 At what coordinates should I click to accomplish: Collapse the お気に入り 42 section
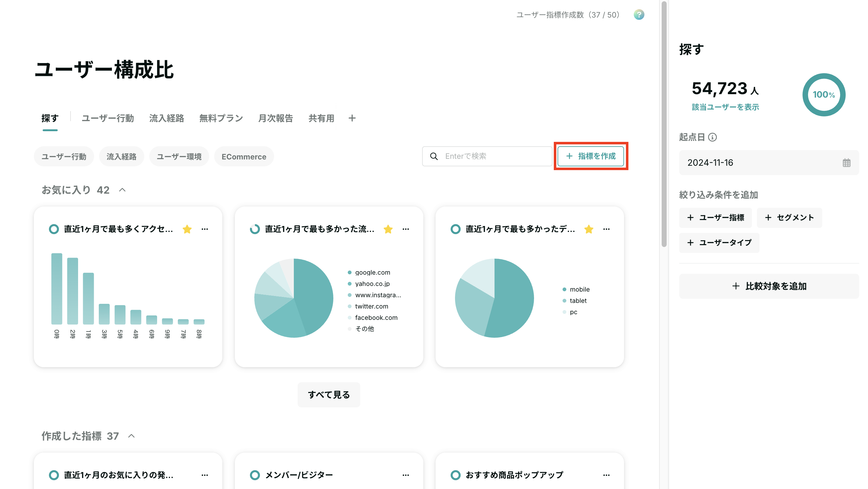[x=122, y=190]
